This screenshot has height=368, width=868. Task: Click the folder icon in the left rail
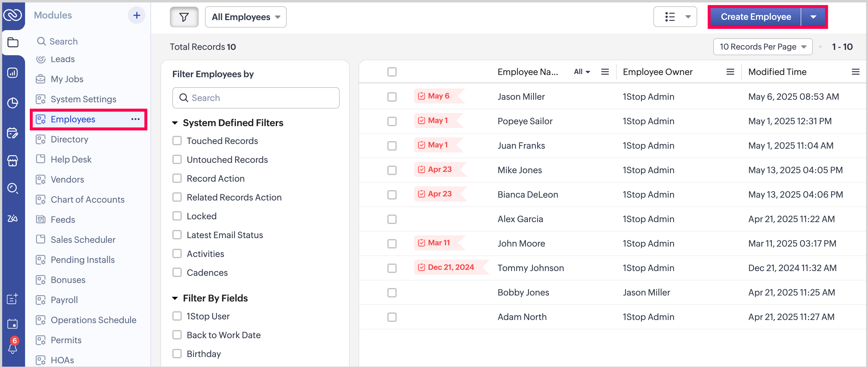tap(13, 42)
